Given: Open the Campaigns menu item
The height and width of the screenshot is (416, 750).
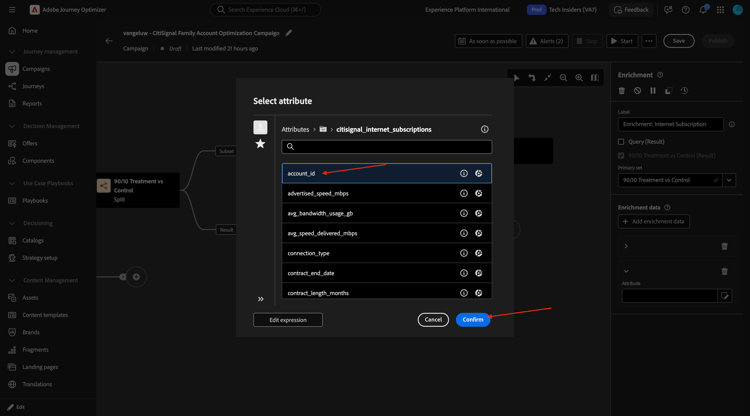Looking at the screenshot, I should point(36,69).
